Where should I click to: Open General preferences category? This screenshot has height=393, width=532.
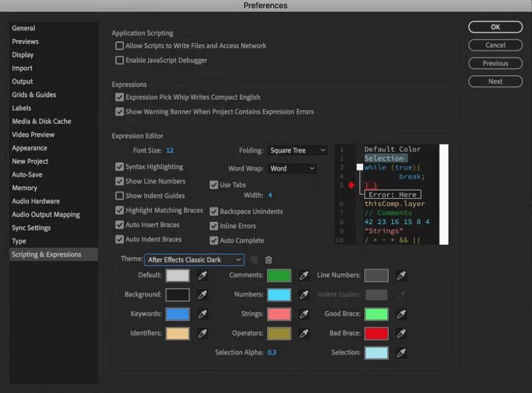(24, 28)
